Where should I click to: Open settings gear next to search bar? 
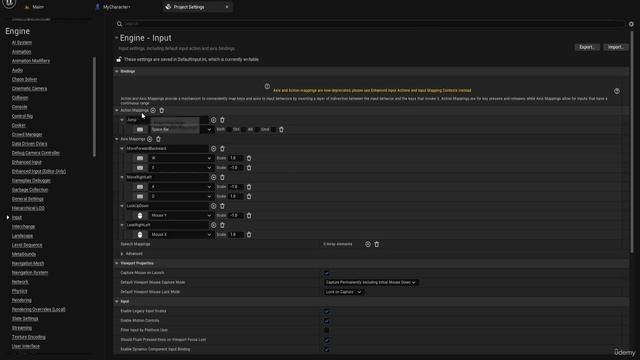pyautogui.click(x=631, y=24)
